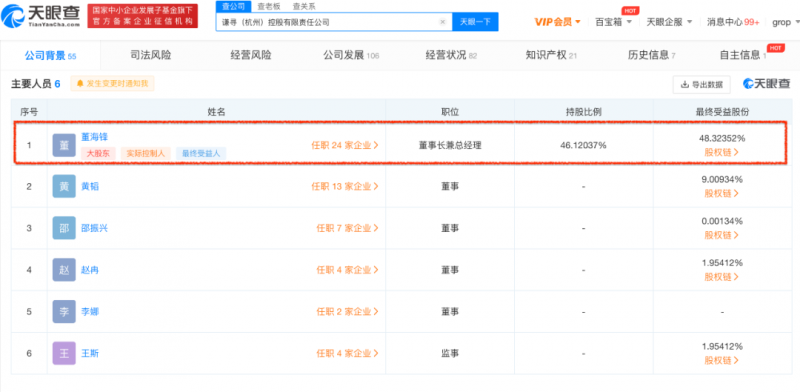
Task: Expand 任职 4 家企业 for 赵冉
Action: click(x=347, y=270)
